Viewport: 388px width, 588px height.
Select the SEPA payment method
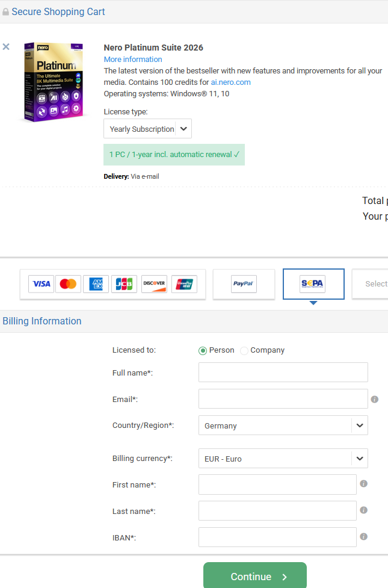pyautogui.click(x=313, y=284)
